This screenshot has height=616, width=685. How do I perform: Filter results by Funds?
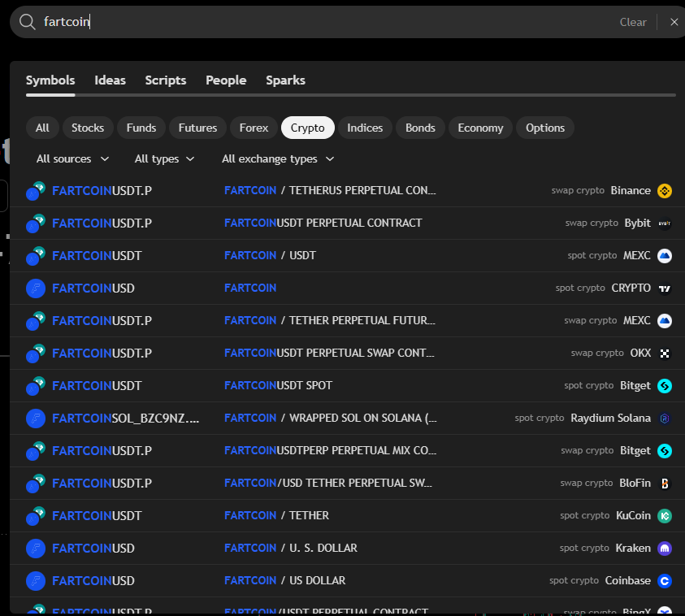141,128
